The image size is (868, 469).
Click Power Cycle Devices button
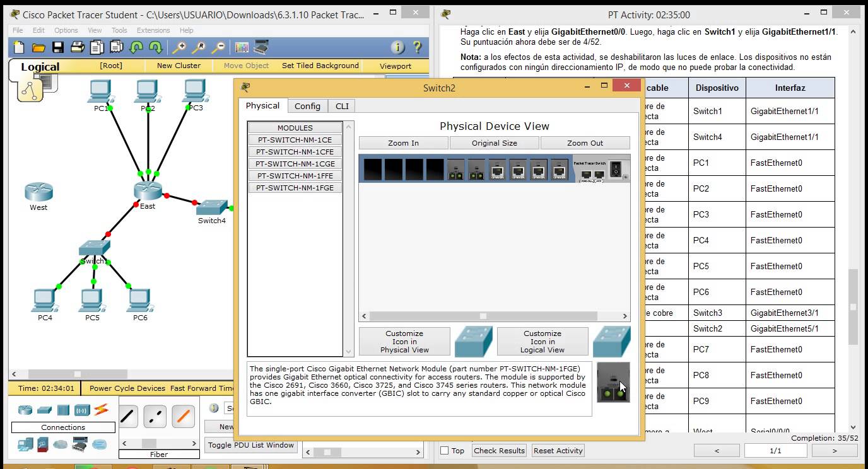[x=127, y=388]
